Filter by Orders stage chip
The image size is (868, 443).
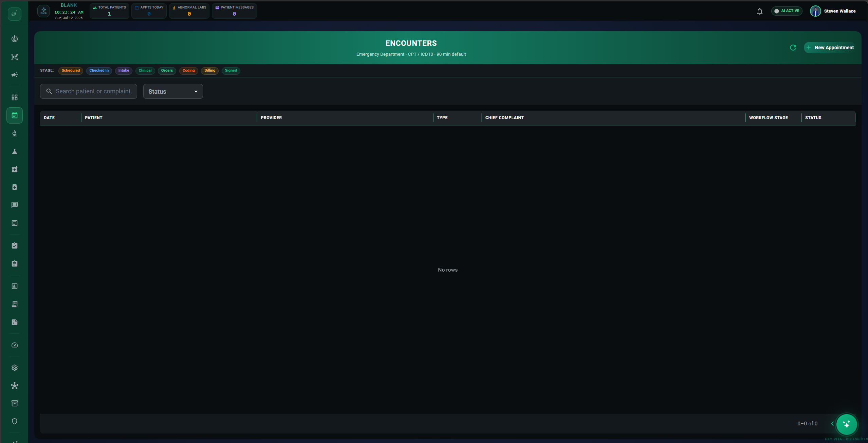(x=167, y=71)
